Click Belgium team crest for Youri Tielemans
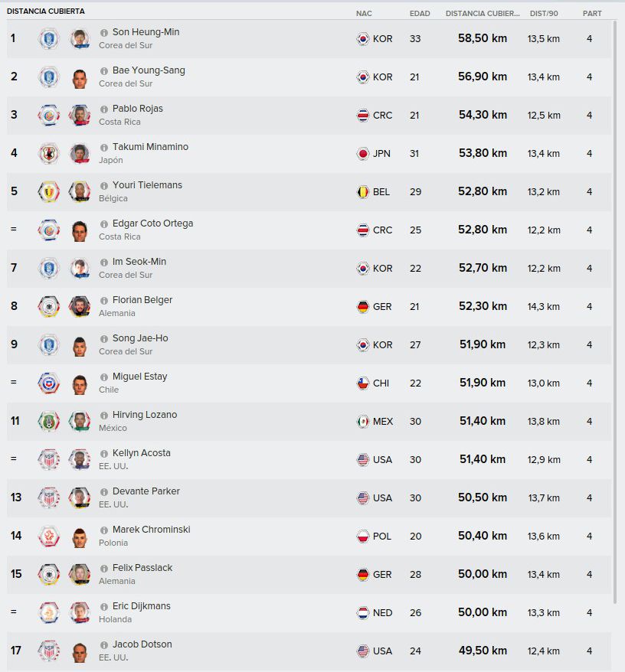This screenshot has height=672, width=625. tap(48, 191)
